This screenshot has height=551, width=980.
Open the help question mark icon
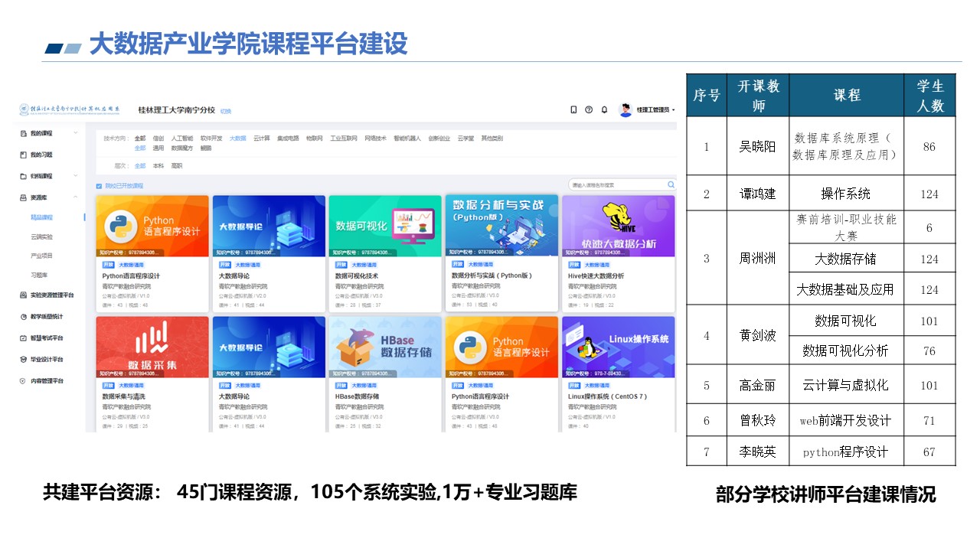pyautogui.click(x=589, y=110)
